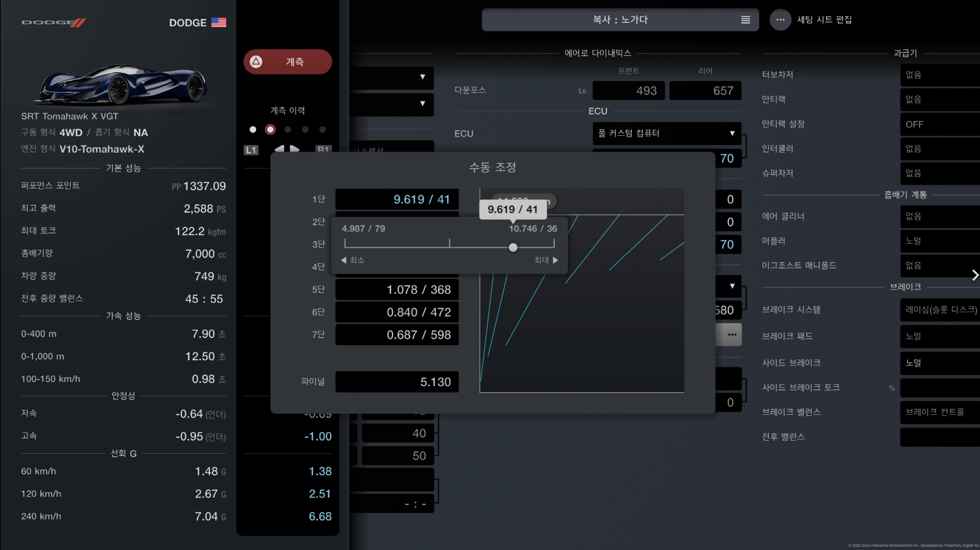980x550 pixels.
Task: Select the 6단 gear ratio field 0.840 / 472
Action: pyautogui.click(x=397, y=313)
